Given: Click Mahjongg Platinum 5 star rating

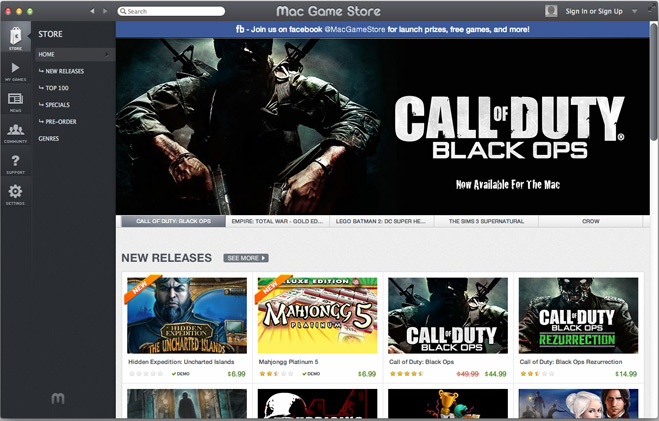Looking at the screenshot, I should click(x=276, y=374).
